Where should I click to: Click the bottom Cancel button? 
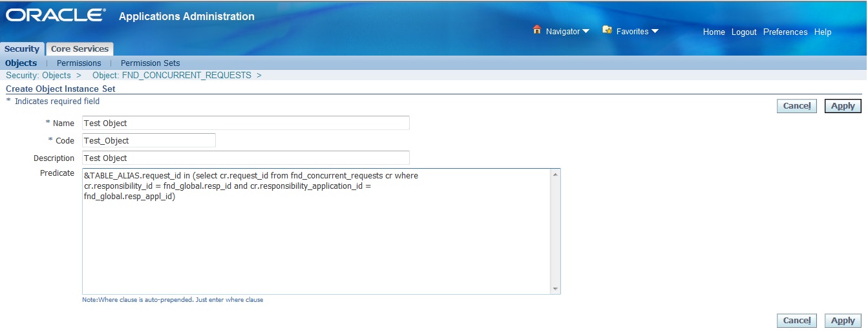pos(796,321)
